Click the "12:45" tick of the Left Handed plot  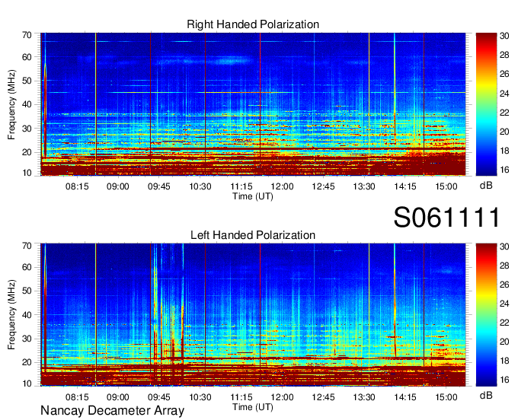[323, 397]
